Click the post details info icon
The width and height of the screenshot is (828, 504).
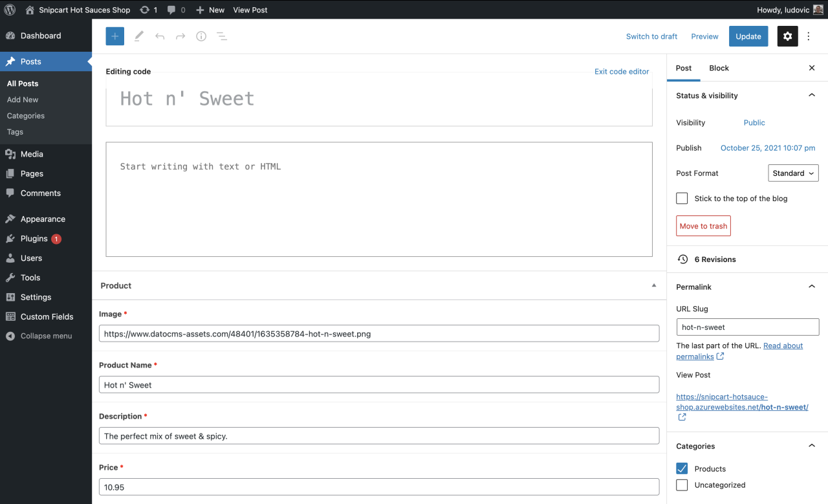tap(201, 37)
